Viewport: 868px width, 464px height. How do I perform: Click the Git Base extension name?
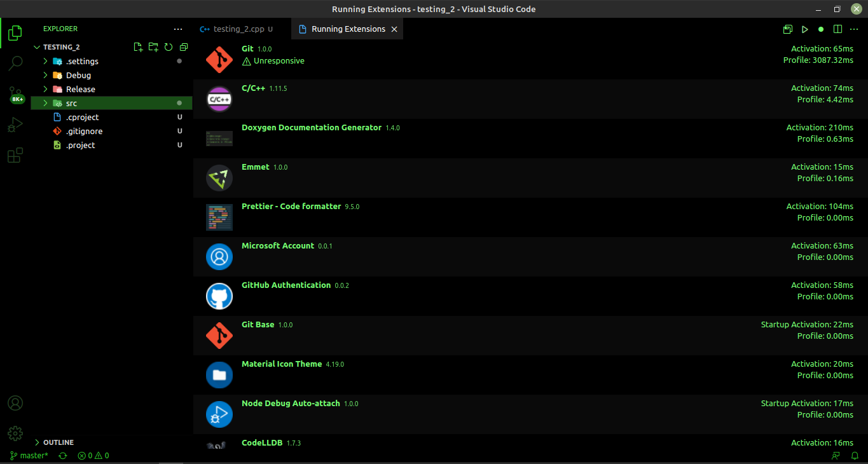[258, 325]
